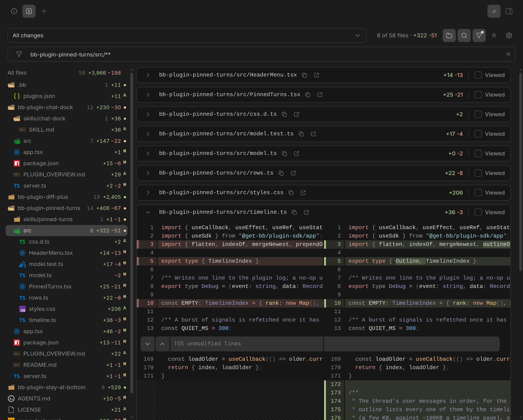Click the info icon in top bar
This screenshot has width=523, height=420.
click(14, 11)
